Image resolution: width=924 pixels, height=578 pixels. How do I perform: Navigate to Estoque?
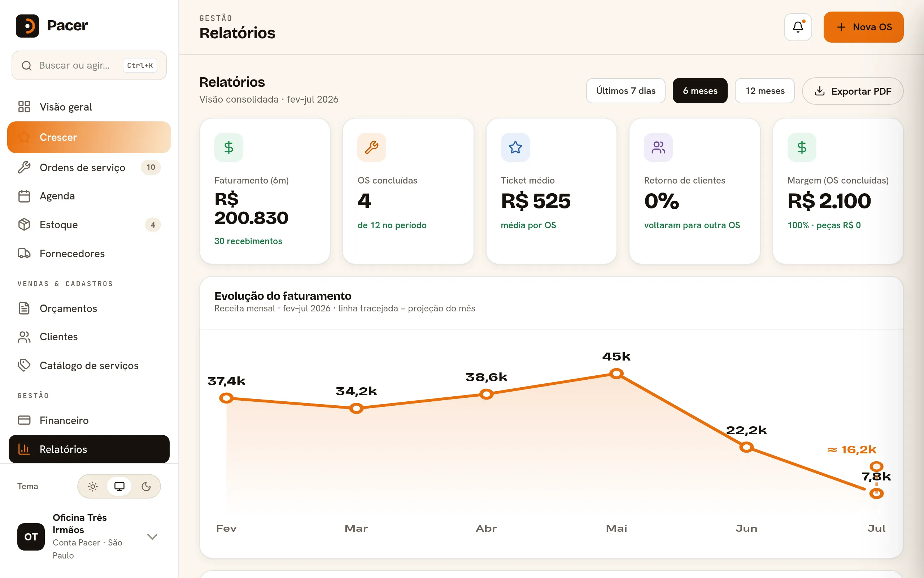tap(89, 225)
